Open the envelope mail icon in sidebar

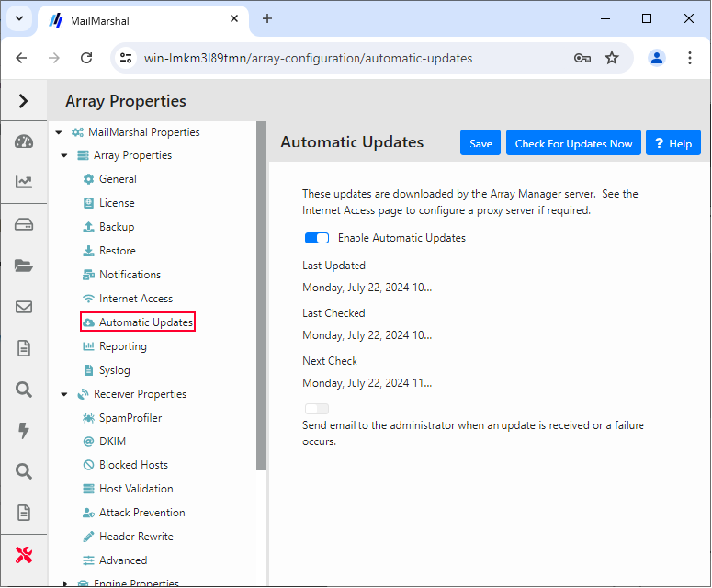click(x=24, y=307)
